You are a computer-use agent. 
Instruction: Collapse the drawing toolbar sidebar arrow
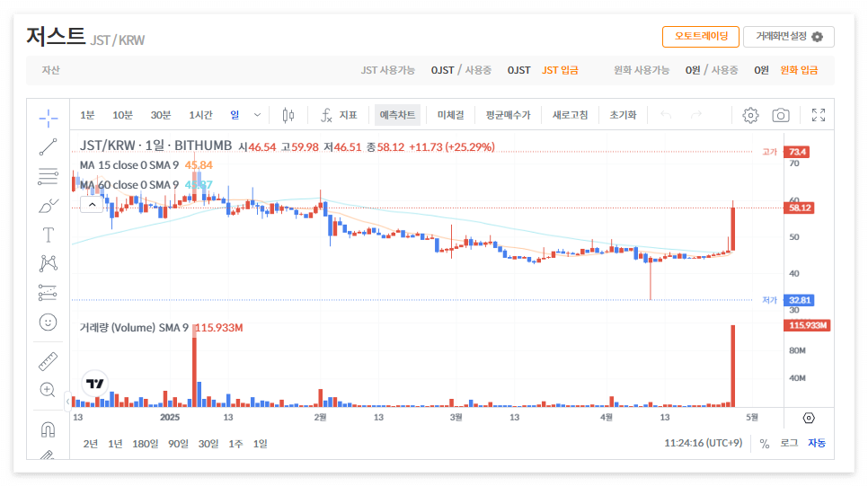tap(67, 402)
